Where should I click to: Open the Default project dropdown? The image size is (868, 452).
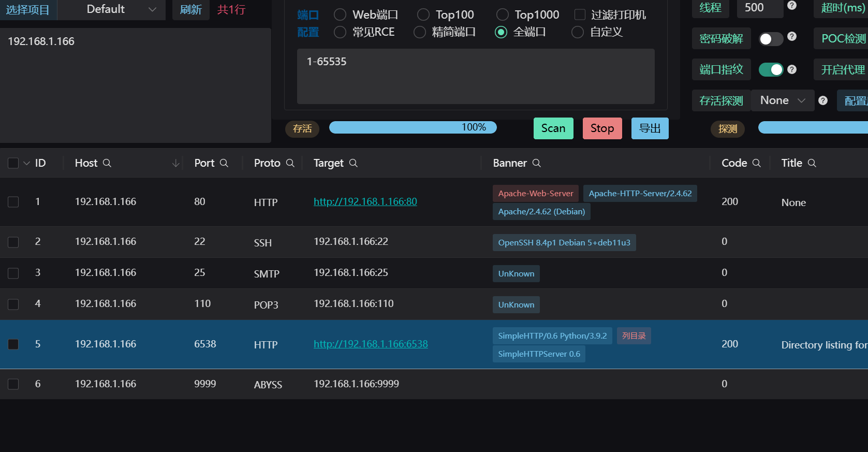[x=111, y=10]
